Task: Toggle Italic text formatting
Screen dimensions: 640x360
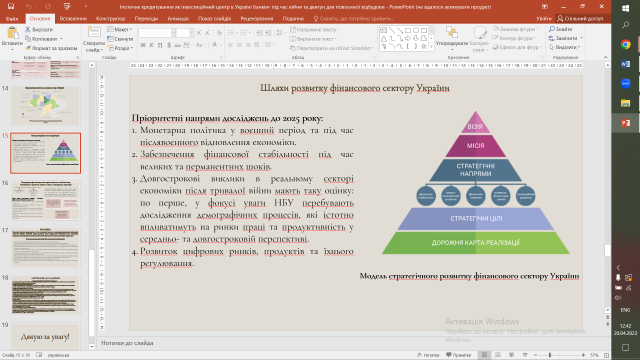Action: click(x=151, y=45)
